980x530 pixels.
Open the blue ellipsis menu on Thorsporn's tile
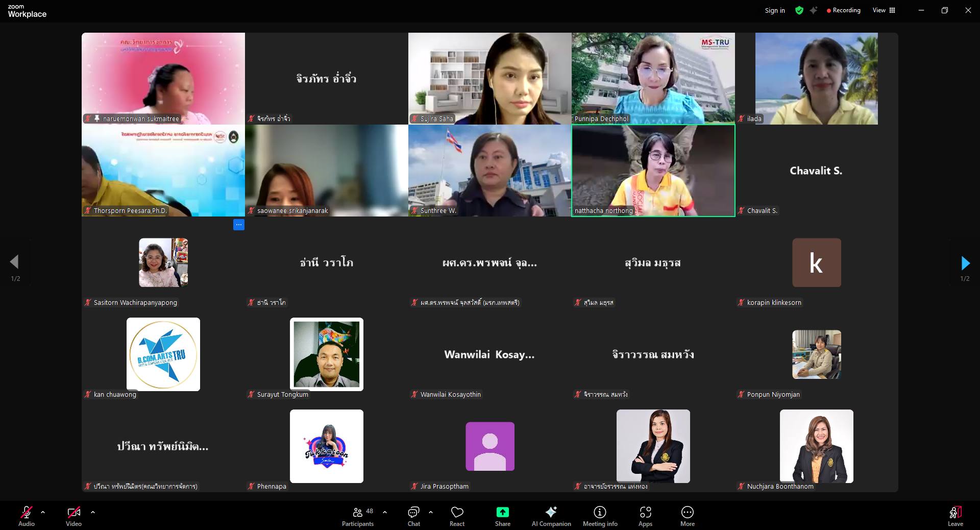[238, 225]
